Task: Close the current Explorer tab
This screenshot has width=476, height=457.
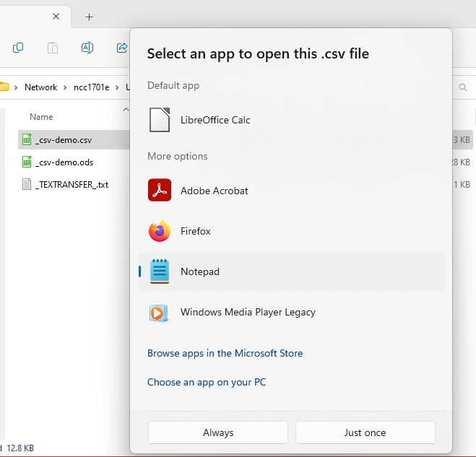Action: pos(56,17)
